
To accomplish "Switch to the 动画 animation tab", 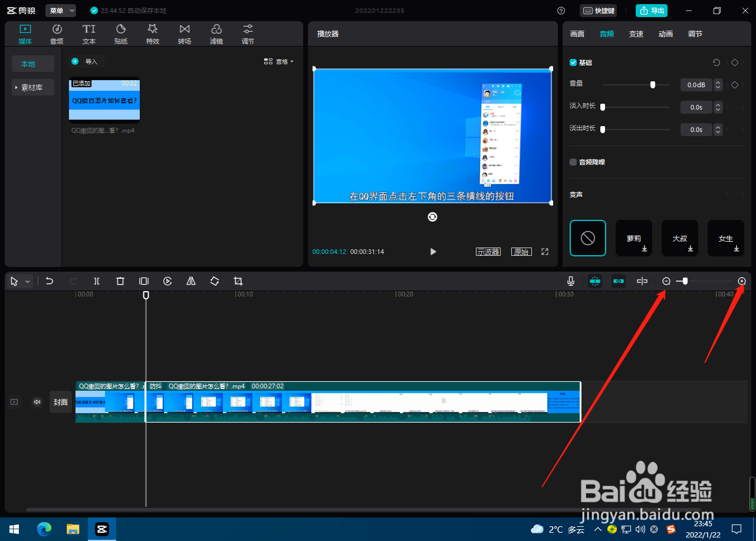I will coord(666,34).
